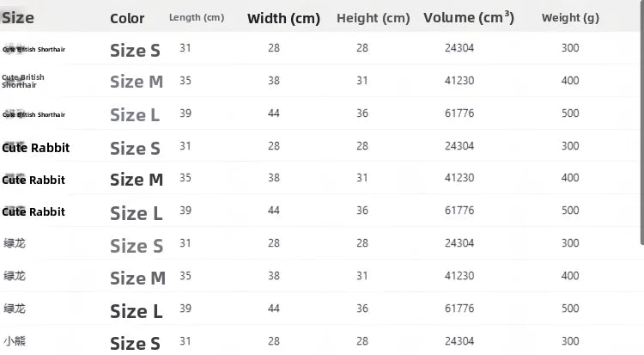Click the Volume (cm³) column header

[x=469, y=18]
